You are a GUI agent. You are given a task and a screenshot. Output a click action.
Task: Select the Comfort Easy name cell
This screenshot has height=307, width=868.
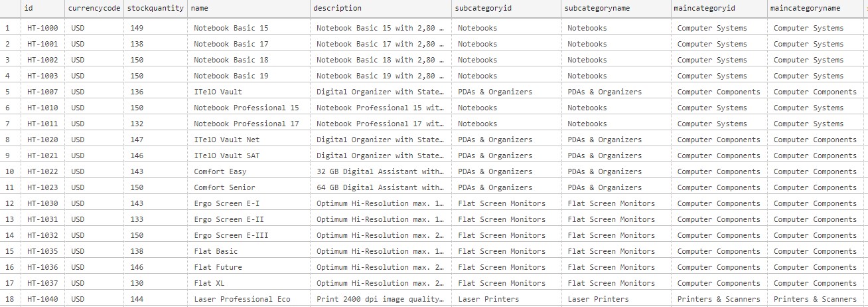tap(249, 171)
